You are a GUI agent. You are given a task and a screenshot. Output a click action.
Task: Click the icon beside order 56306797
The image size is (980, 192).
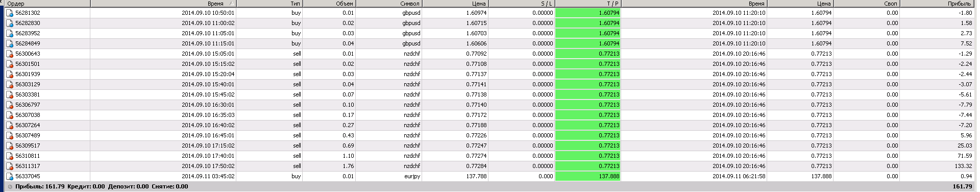tap(10, 105)
